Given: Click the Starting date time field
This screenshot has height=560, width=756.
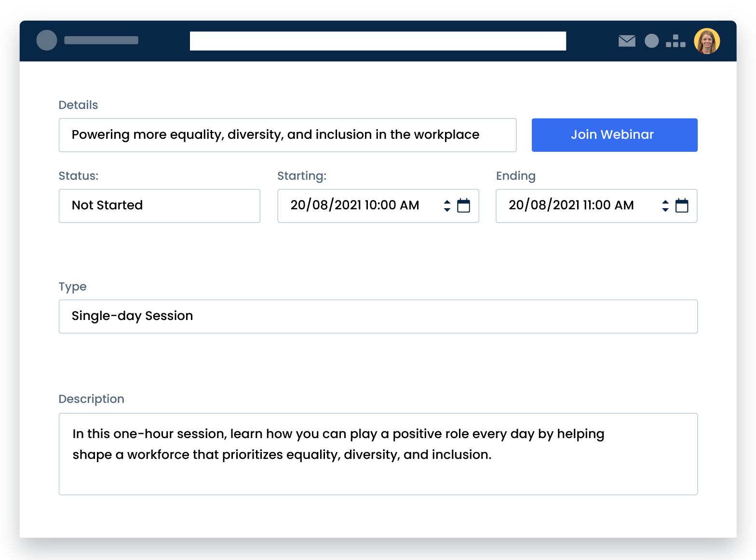Looking at the screenshot, I should (378, 206).
